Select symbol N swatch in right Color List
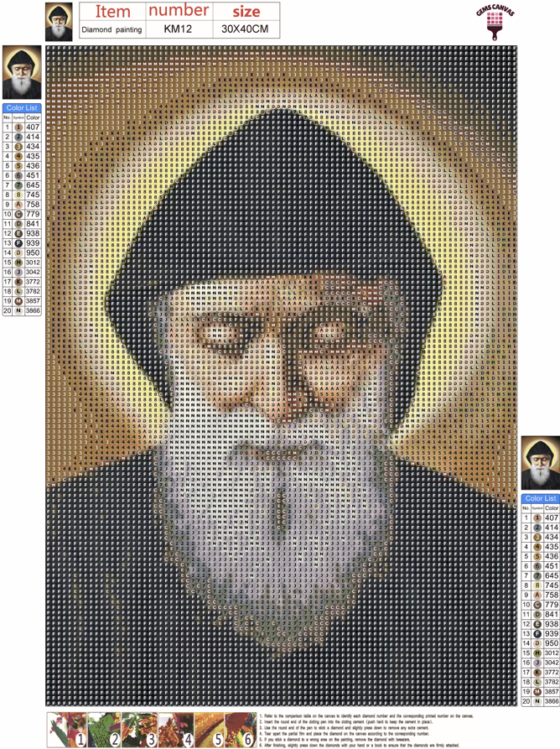 (x=537, y=701)
